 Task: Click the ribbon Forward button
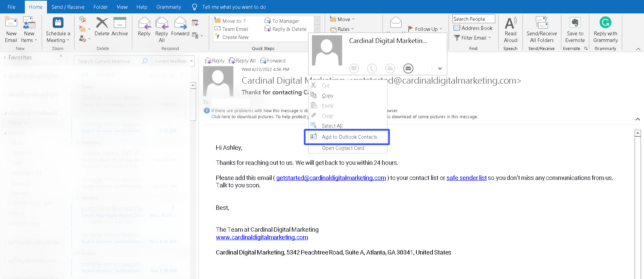click(x=180, y=27)
